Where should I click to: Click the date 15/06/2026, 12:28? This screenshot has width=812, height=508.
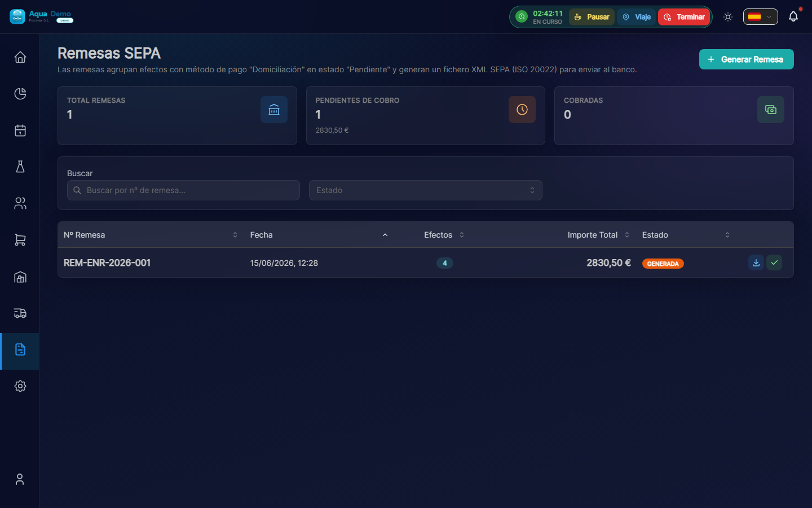click(x=284, y=263)
